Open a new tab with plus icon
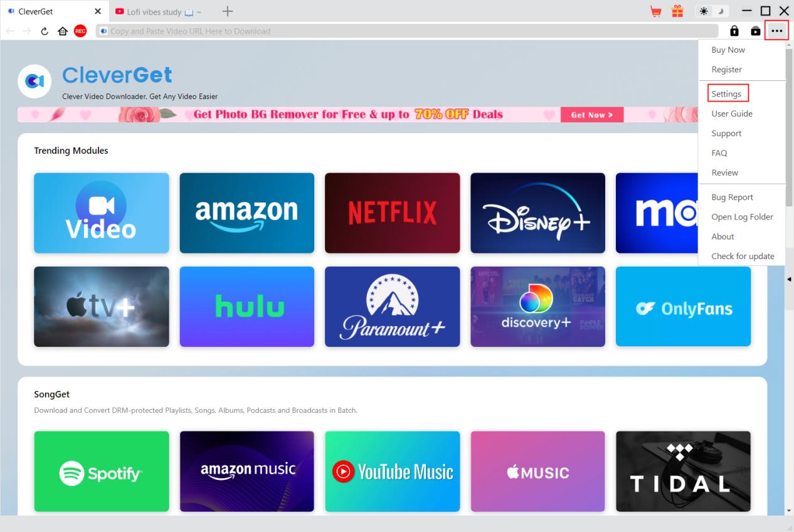This screenshot has height=532, width=794. (228, 11)
